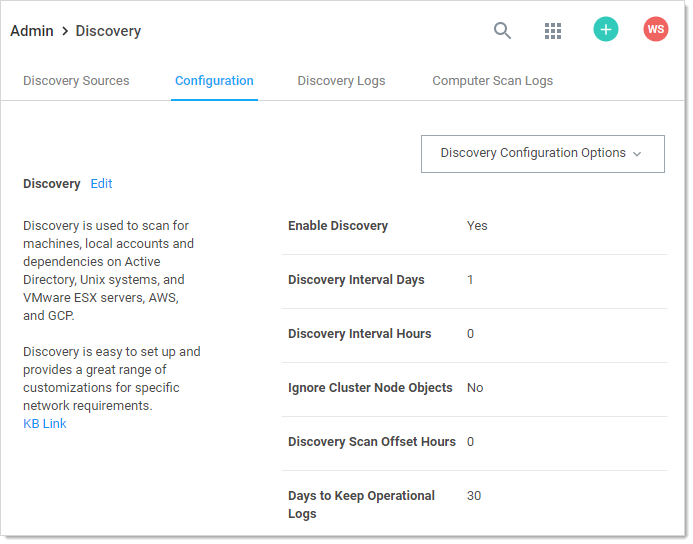The image size is (693, 544).
Task: Click Discovery in the breadcrumb title
Action: (x=108, y=31)
